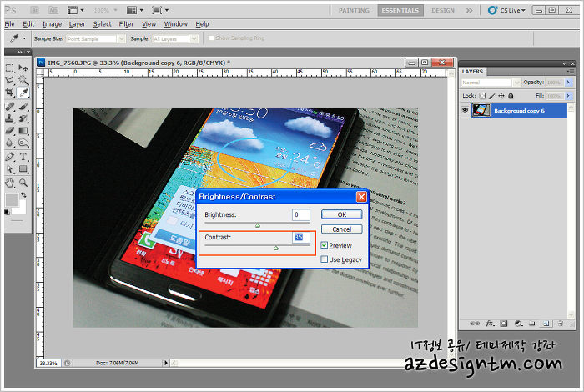Select the Eraser tool
Image resolution: width=584 pixels, height=392 pixels.
point(10,130)
